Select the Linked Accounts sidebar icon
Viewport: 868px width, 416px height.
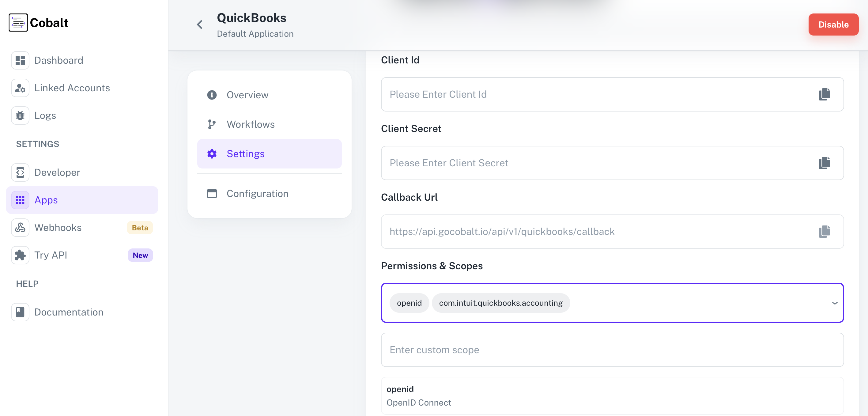(x=20, y=88)
